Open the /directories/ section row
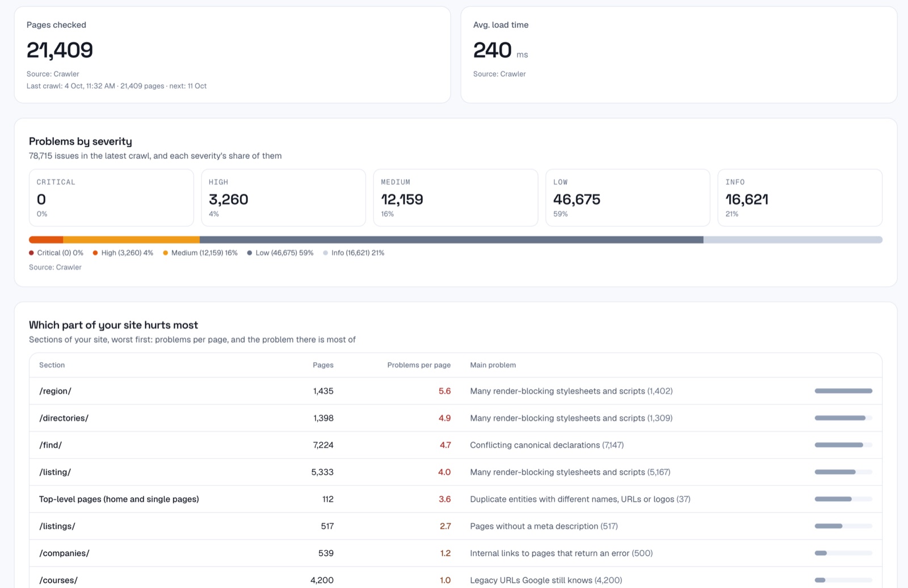 456,418
